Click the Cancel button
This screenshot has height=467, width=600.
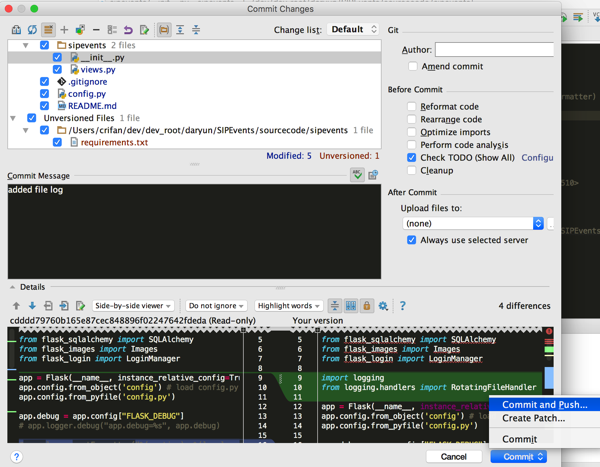coord(453,457)
